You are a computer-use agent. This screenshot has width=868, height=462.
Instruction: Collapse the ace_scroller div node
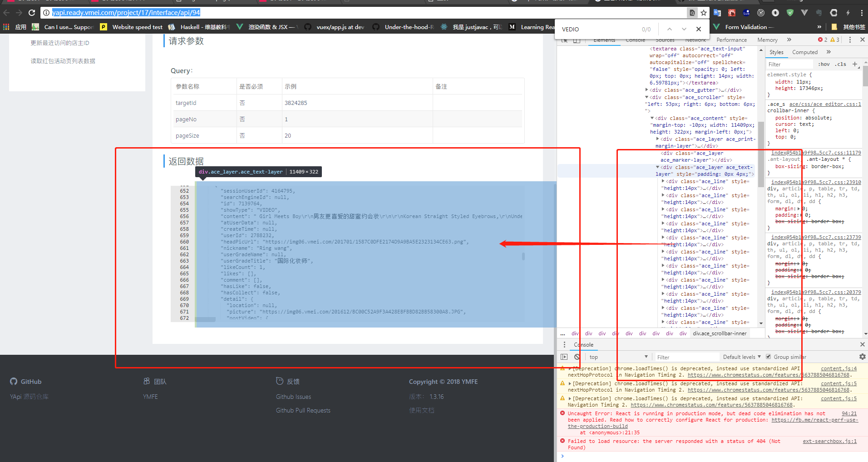click(647, 97)
